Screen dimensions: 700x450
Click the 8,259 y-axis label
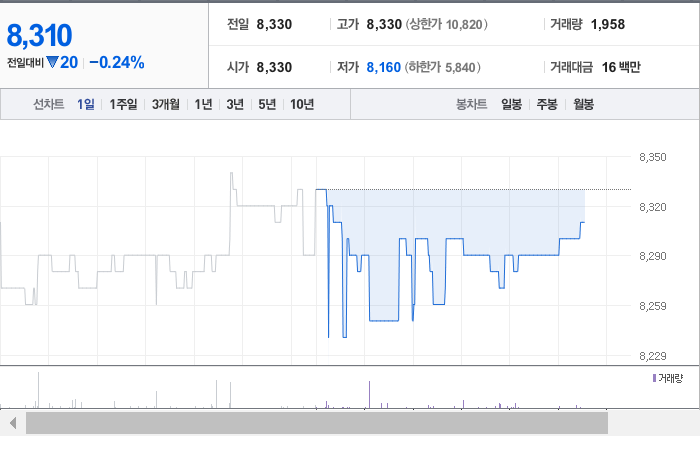coord(653,306)
